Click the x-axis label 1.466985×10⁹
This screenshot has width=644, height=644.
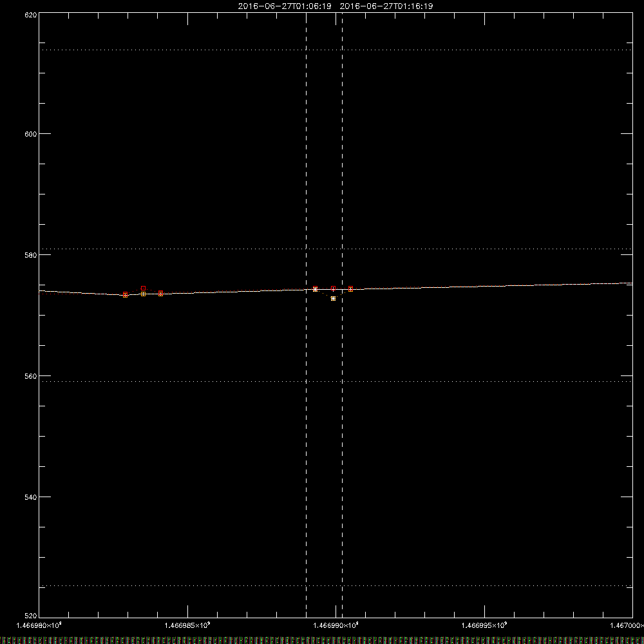click(187, 625)
